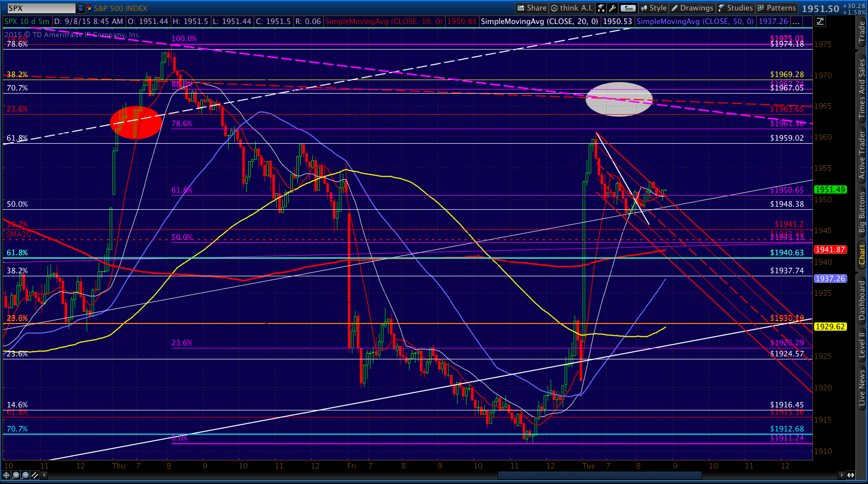The image size is (868, 484).
Task: Click the green 1951.49 price bubble
Action: [830, 190]
